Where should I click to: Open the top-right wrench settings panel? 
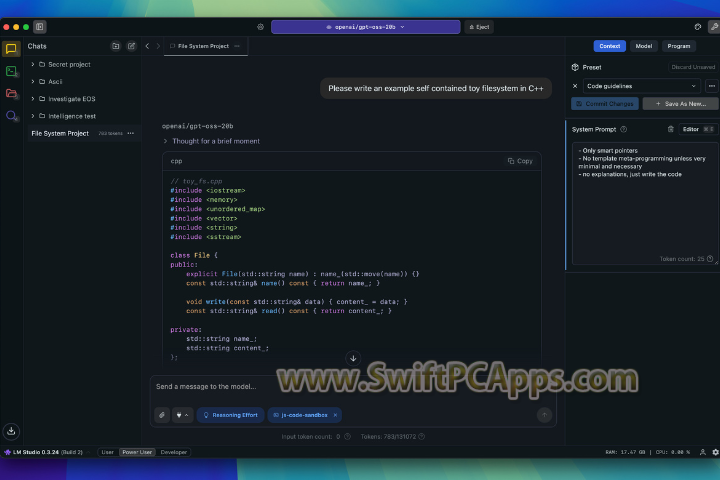click(714, 27)
